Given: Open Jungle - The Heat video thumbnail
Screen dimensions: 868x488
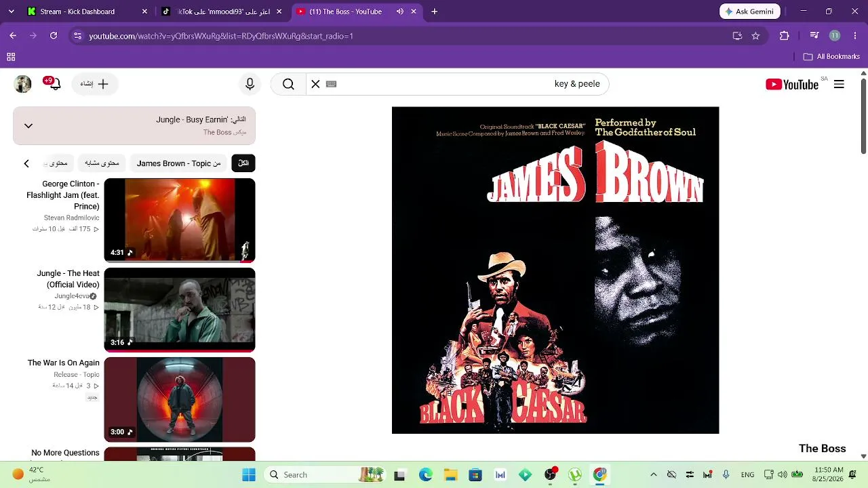Looking at the screenshot, I should [x=180, y=310].
